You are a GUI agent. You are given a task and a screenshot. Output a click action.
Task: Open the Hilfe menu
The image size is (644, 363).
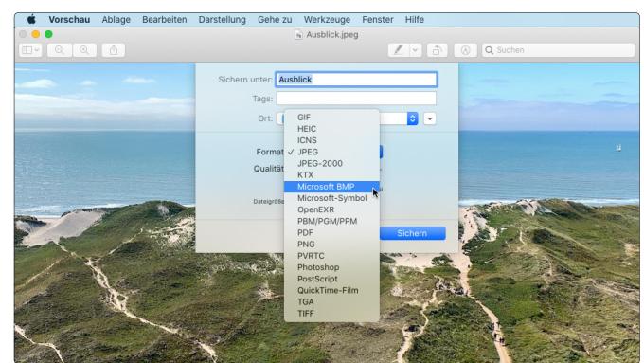click(415, 19)
